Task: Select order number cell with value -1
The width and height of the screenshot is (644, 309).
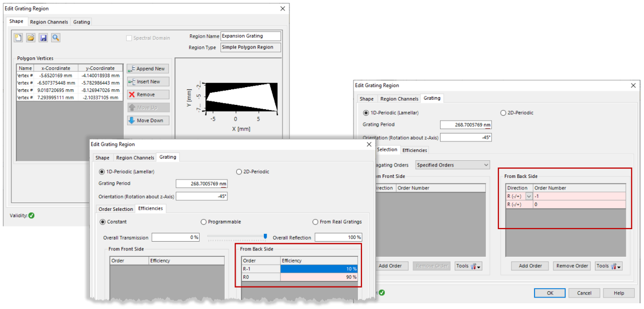Action: 579,196
